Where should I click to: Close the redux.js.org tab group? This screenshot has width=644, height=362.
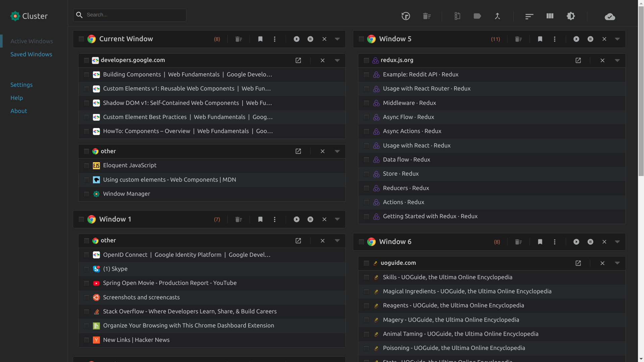(x=602, y=60)
